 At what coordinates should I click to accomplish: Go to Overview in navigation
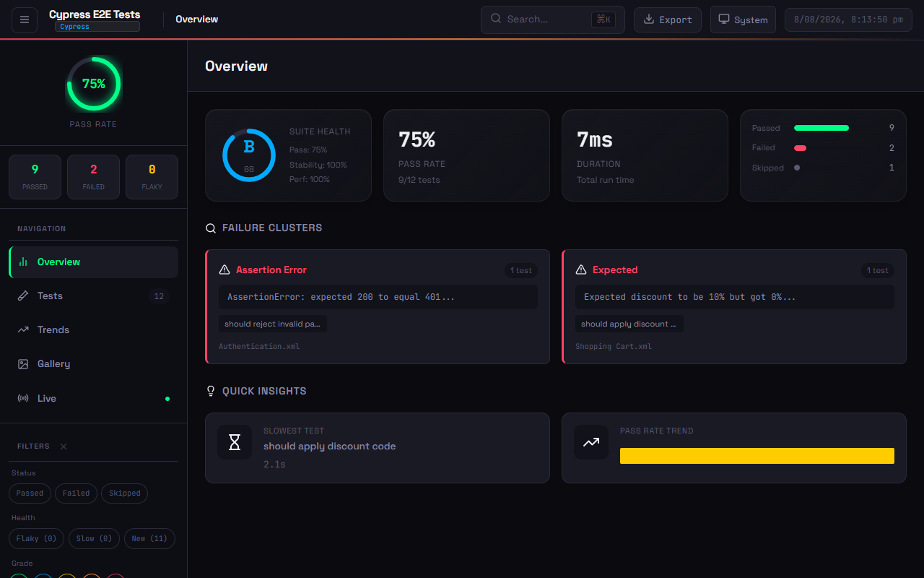coord(94,262)
